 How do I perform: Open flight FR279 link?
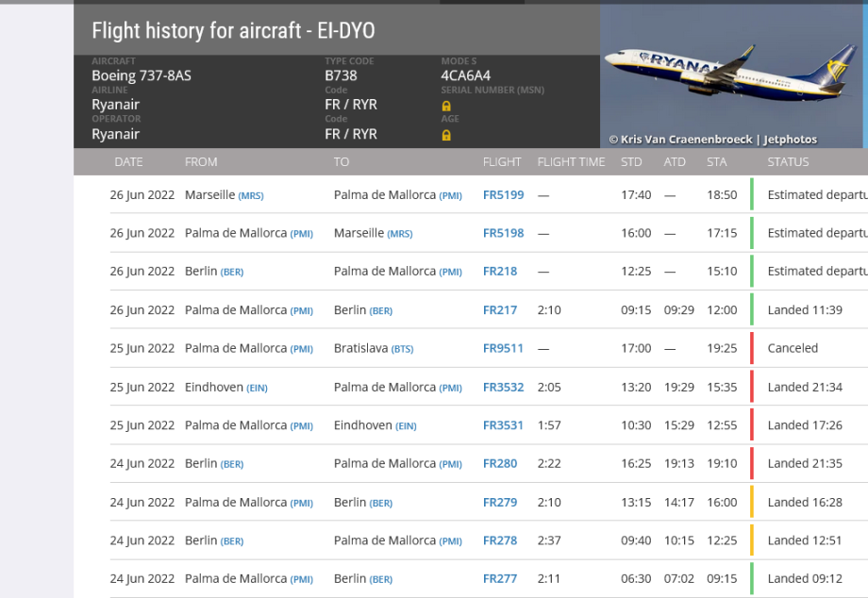500,503
